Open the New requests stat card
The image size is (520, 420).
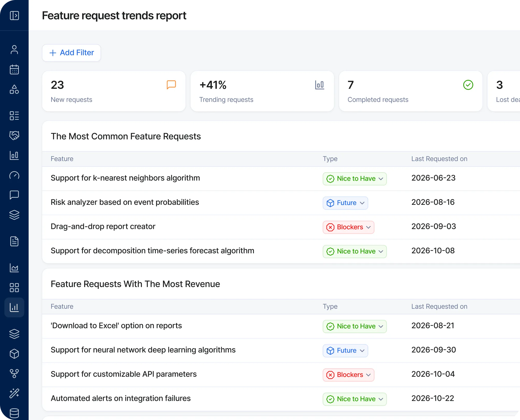[x=114, y=91]
